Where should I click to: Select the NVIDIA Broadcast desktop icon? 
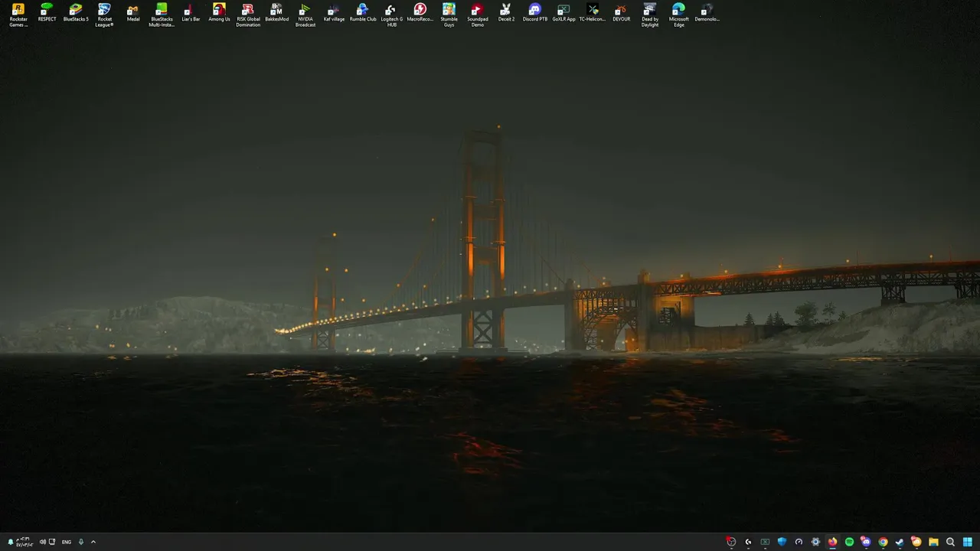tap(305, 15)
